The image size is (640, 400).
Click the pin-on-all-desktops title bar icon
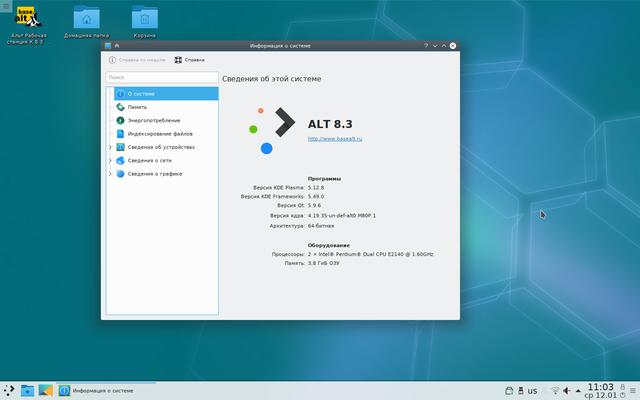tap(117, 46)
